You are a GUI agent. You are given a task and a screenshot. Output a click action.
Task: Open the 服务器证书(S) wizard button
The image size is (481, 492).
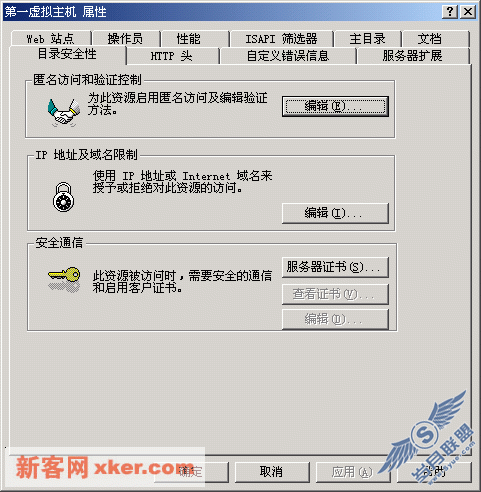point(335,267)
